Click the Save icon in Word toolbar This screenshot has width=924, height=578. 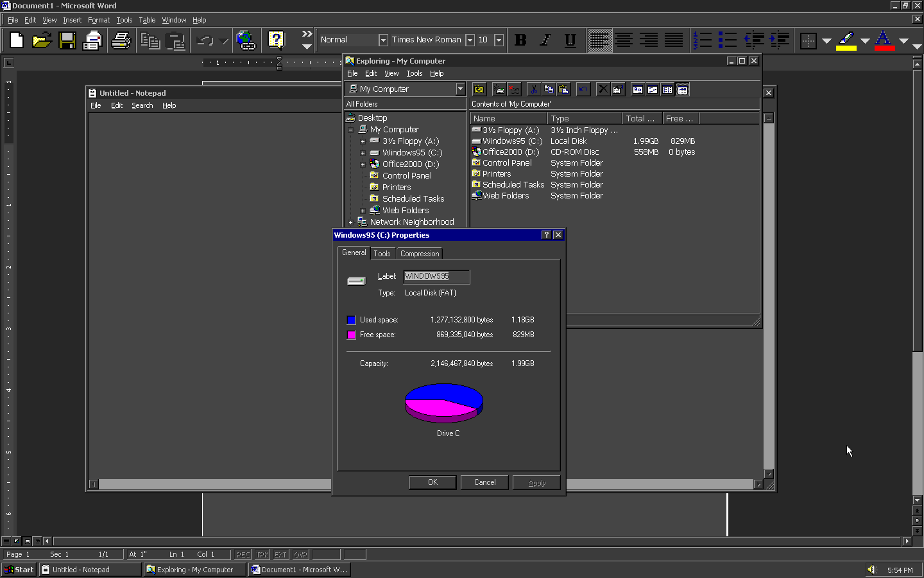(x=67, y=40)
